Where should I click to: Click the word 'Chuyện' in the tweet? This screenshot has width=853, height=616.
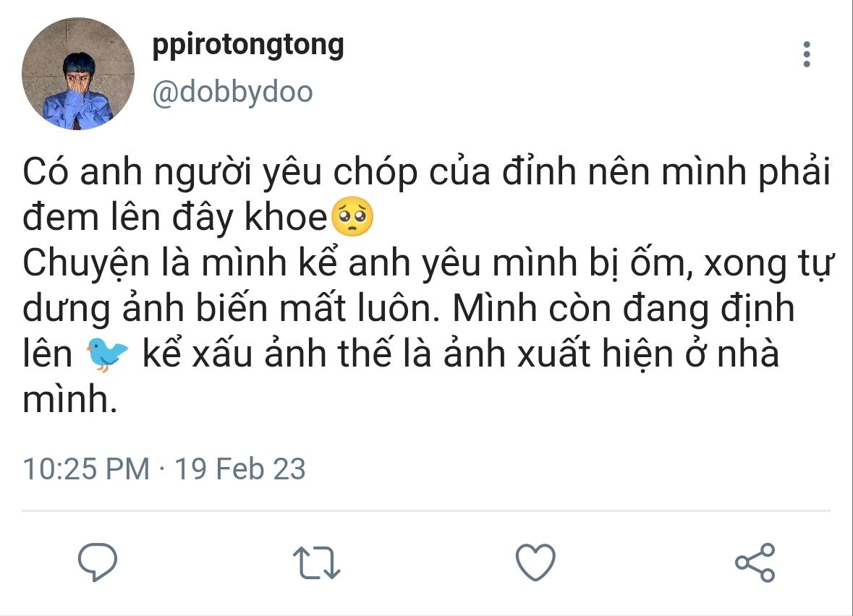[79, 266]
